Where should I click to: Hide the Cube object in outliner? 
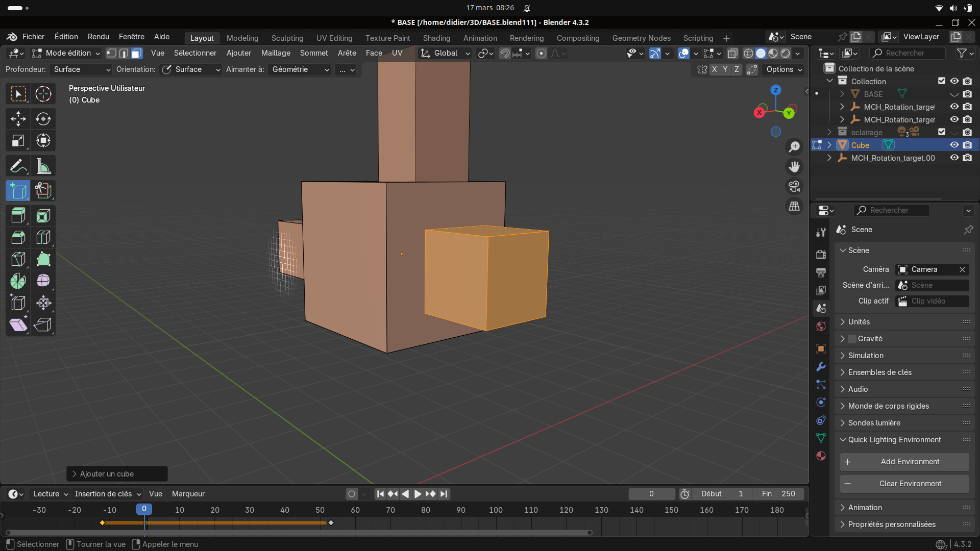click(954, 145)
